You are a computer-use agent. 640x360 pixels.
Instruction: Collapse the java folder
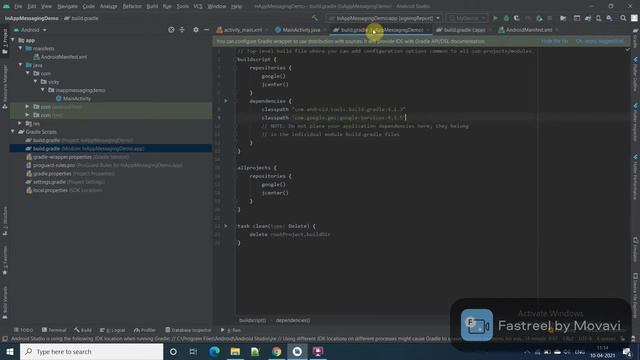pos(20,65)
